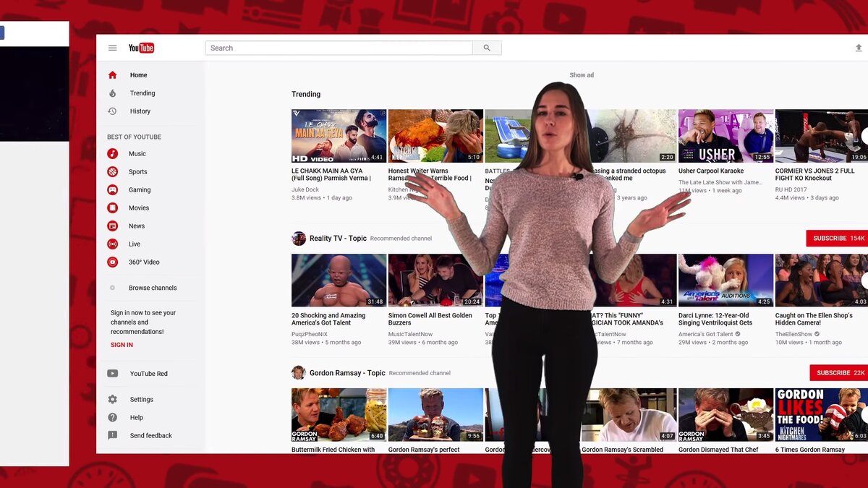Click the History clock icon
The image size is (868, 488).
click(x=112, y=111)
